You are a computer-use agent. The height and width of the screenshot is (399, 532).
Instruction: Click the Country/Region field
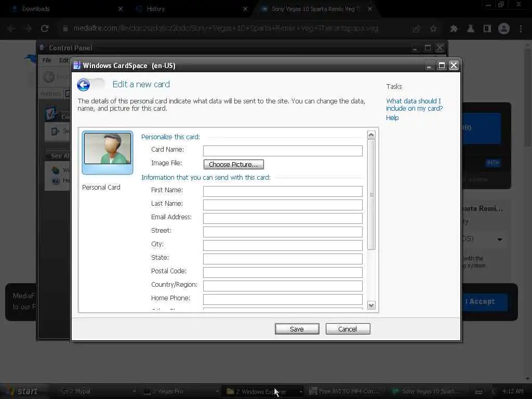coord(283,286)
